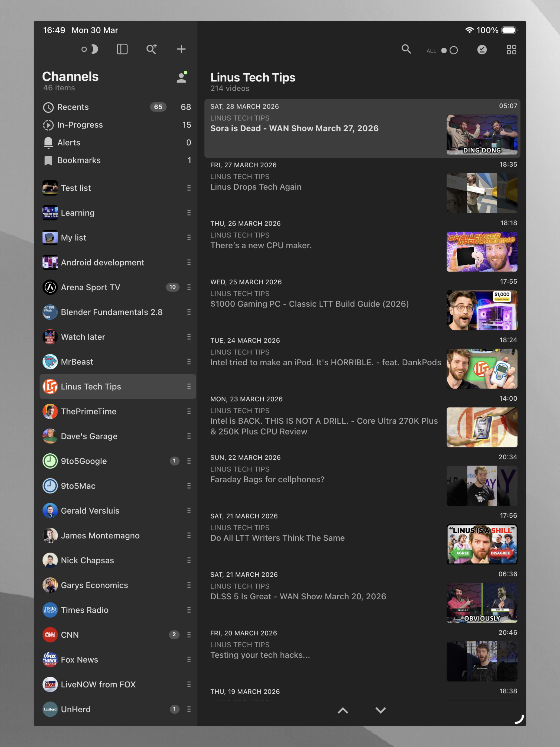Viewport: 560px width, 747px height.
Task: Jump to previous video with up chevron
Action: pyautogui.click(x=343, y=711)
